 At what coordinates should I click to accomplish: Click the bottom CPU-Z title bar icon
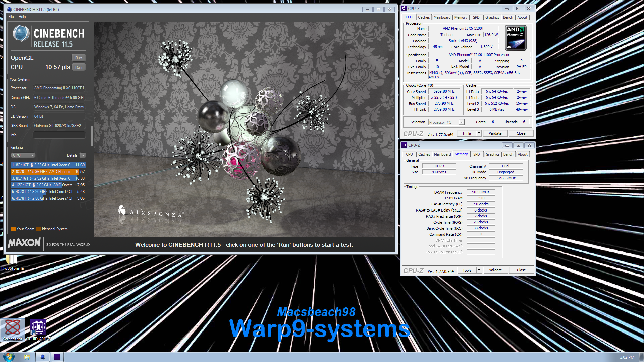[405, 145]
